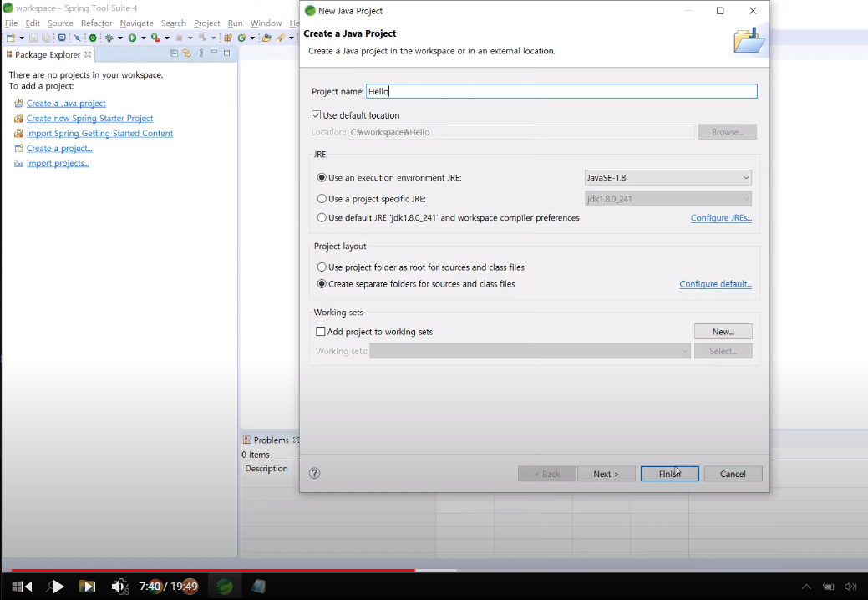Screen dimensions: 868x600
Task: Expand the red toolbox Run dropdown arrow
Action: coord(166,38)
